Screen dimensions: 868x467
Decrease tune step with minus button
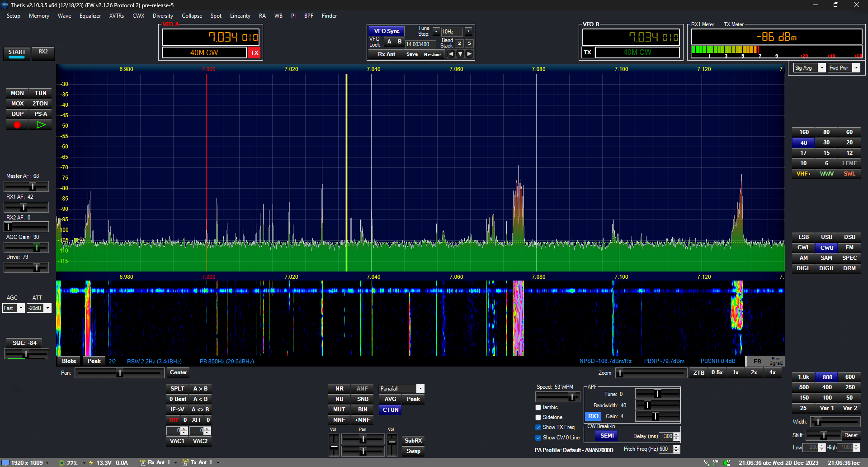click(436, 31)
